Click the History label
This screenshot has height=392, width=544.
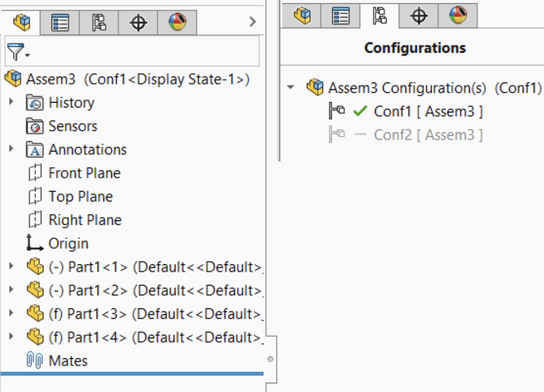point(72,103)
